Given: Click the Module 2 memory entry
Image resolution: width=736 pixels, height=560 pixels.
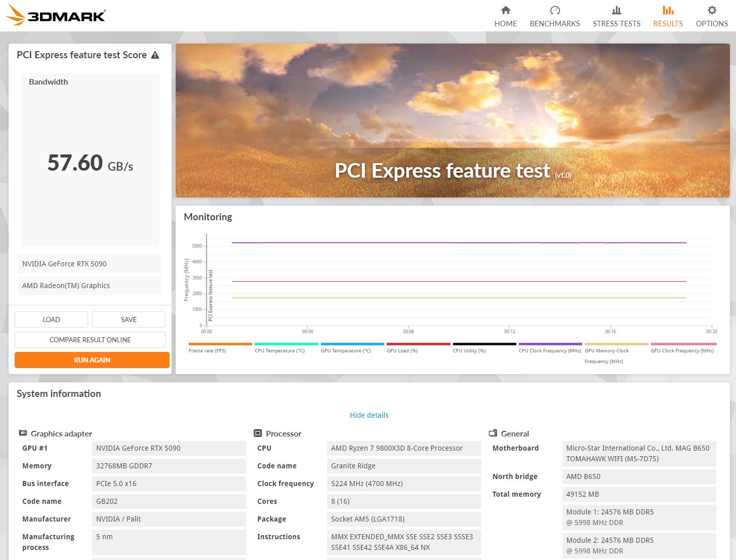Looking at the screenshot, I should (639, 546).
